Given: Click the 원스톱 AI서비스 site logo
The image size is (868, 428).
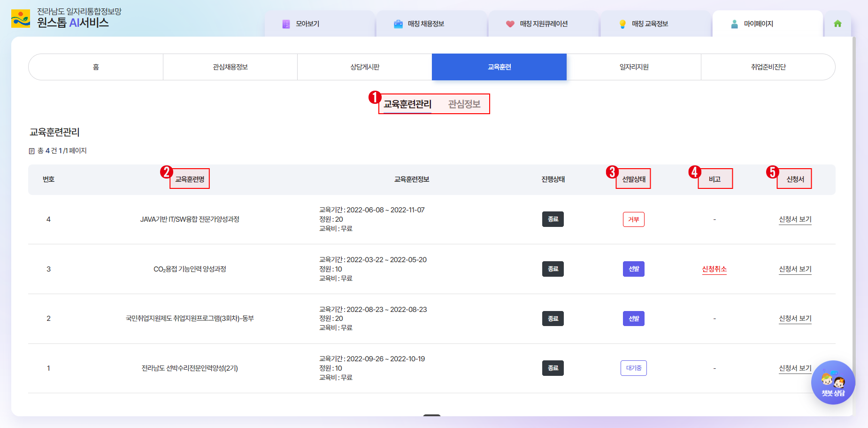Looking at the screenshot, I should (60, 18).
